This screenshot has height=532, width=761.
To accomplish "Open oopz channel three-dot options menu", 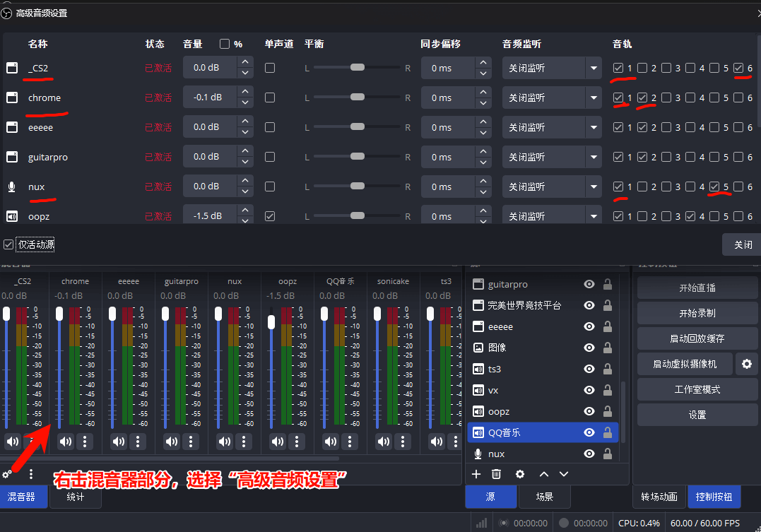I will point(297,442).
